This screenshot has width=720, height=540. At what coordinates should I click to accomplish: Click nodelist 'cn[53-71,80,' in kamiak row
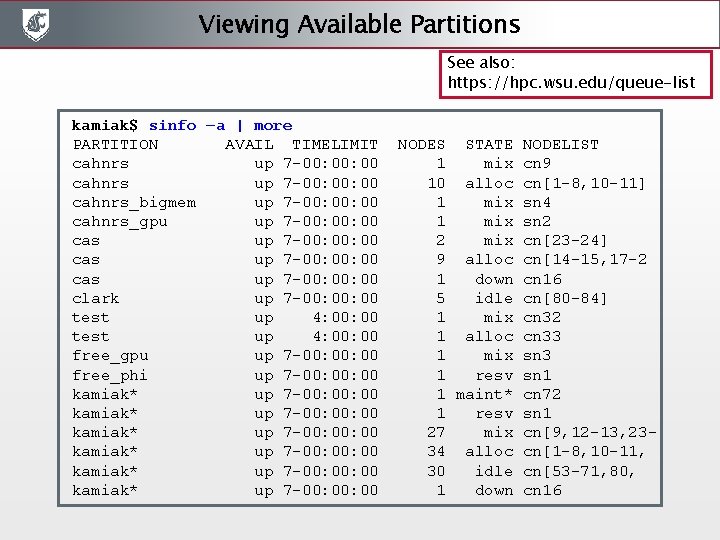point(579,472)
